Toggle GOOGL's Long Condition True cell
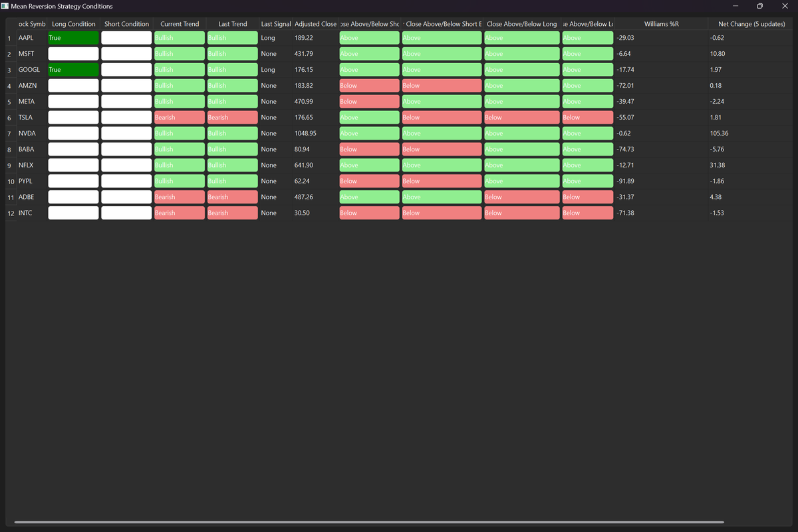Screen dimensions: 798x532 click(x=73, y=69)
